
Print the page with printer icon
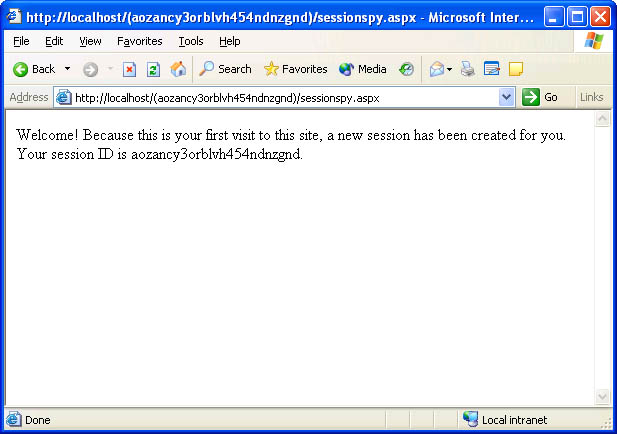tap(467, 69)
